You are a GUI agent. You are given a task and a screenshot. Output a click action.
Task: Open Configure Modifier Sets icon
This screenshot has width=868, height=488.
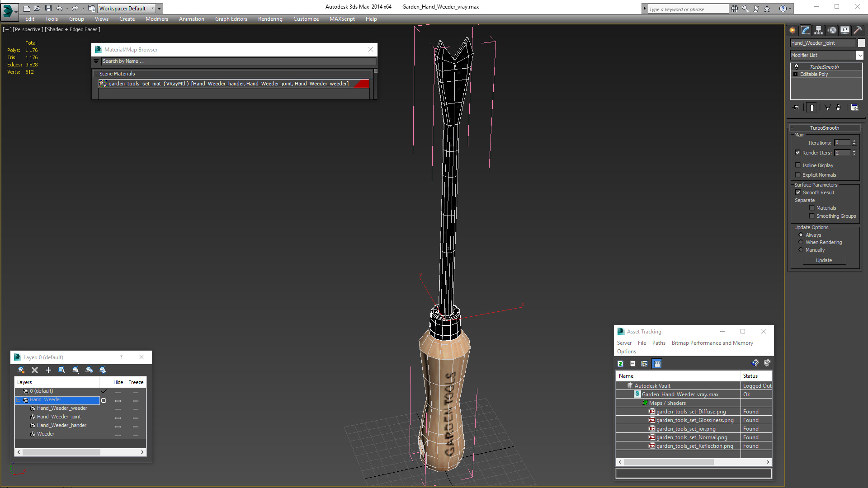pos(854,108)
